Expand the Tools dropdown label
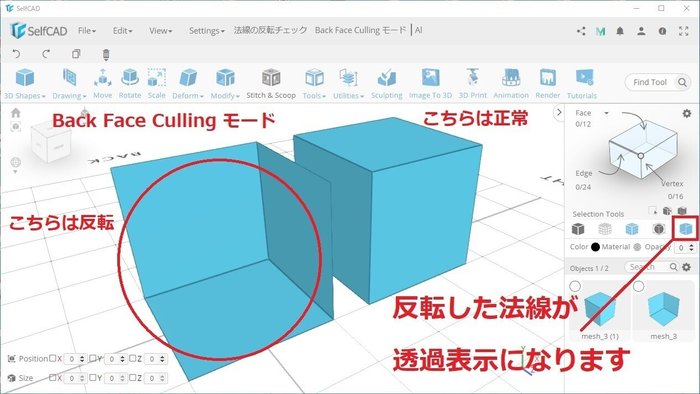The height and width of the screenshot is (394, 700). coord(314,95)
